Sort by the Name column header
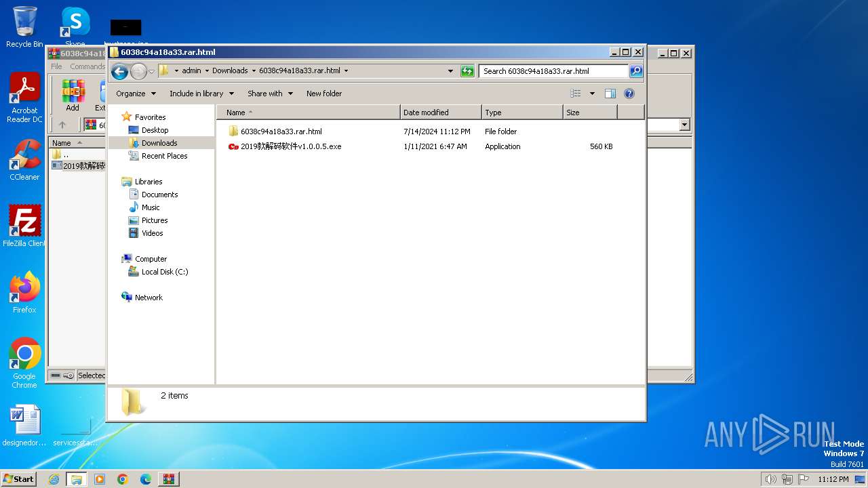868x488 pixels. pos(309,113)
